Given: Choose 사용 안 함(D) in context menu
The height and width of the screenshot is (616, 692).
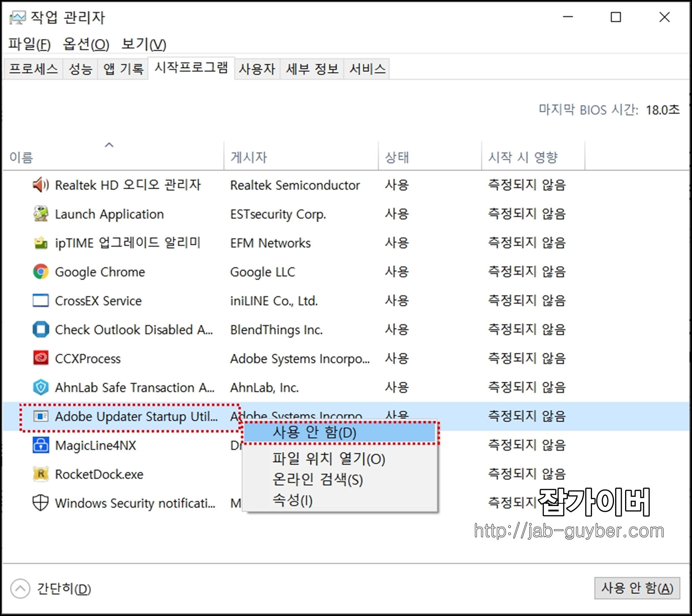Looking at the screenshot, I should click(x=341, y=433).
